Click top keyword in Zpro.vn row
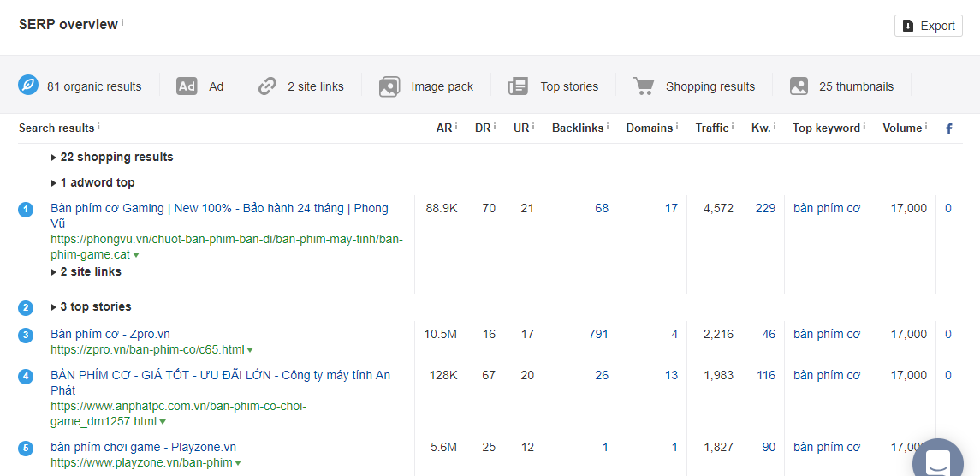980x476 pixels. [x=827, y=334]
